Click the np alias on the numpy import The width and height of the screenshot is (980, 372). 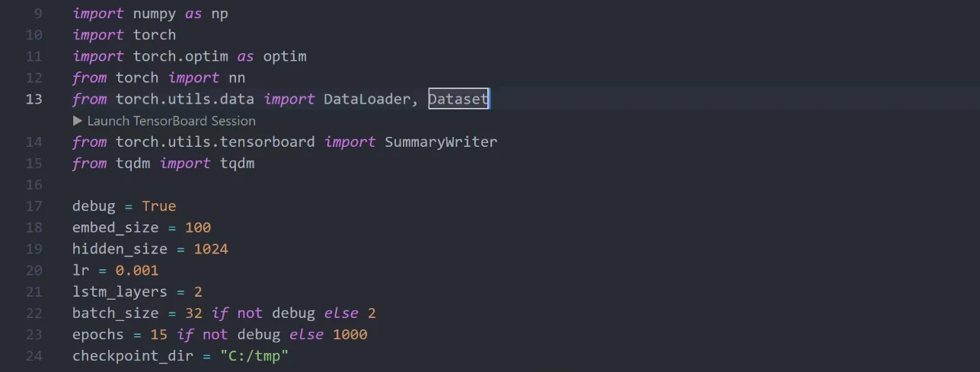(x=219, y=14)
